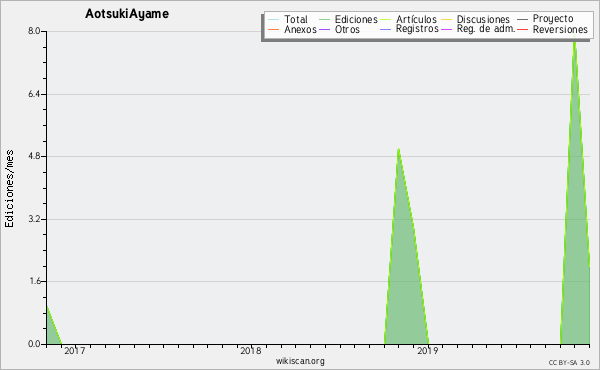Click the 2019 x-axis label
This screenshot has height=370, width=600.
click(x=427, y=350)
